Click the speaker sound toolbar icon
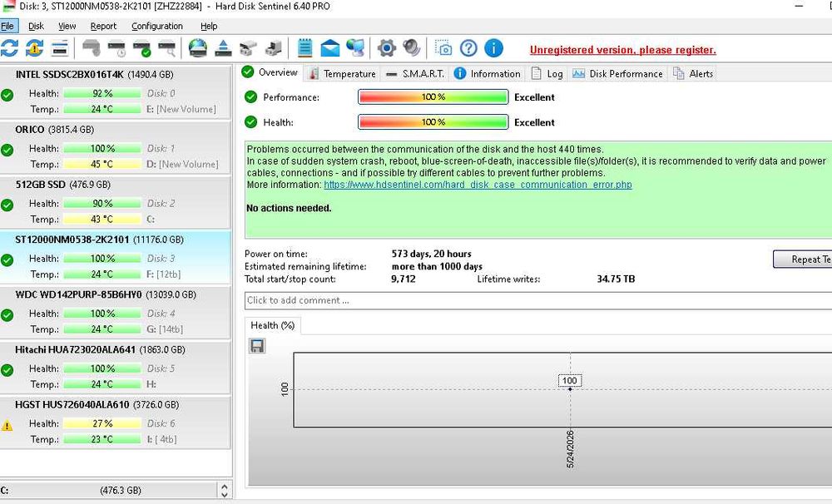Viewport: 832px width, 504px height. click(x=412, y=48)
